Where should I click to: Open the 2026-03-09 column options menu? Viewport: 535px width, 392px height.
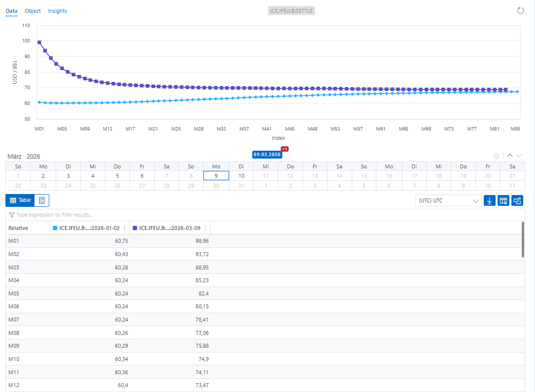click(205, 228)
